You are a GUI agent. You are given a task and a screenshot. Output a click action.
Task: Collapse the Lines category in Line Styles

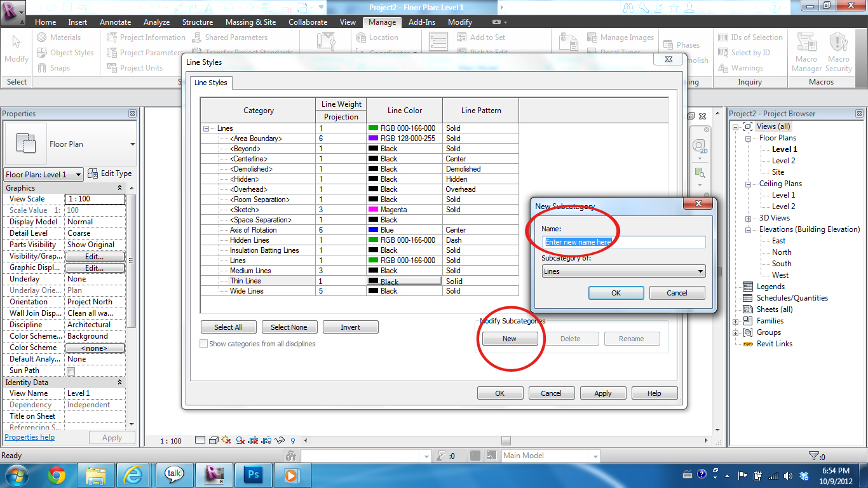[206, 128]
